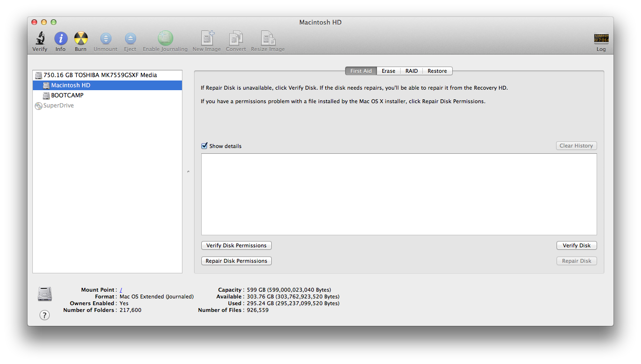The image size is (641, 364).
Task: Click the Owners Enabled "Yes" value
Action: point(124,303)
